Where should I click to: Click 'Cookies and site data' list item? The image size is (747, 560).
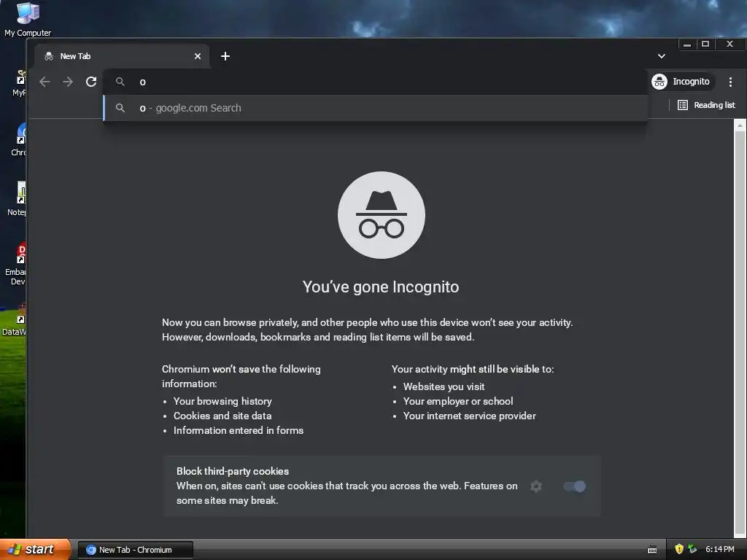click(222, 416)
